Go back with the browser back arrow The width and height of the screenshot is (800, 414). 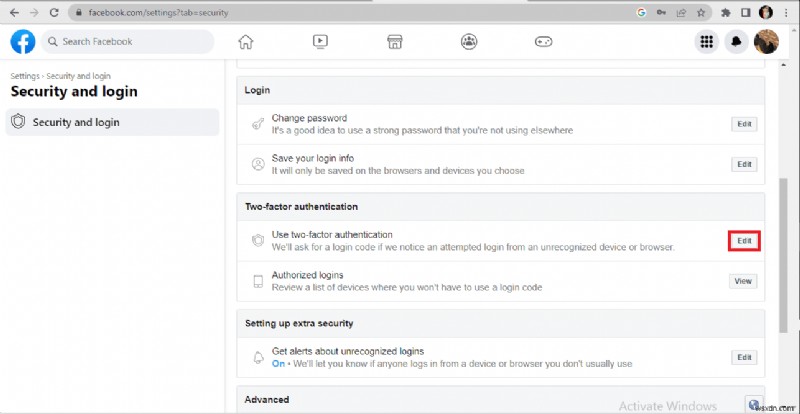click(14, 13)
